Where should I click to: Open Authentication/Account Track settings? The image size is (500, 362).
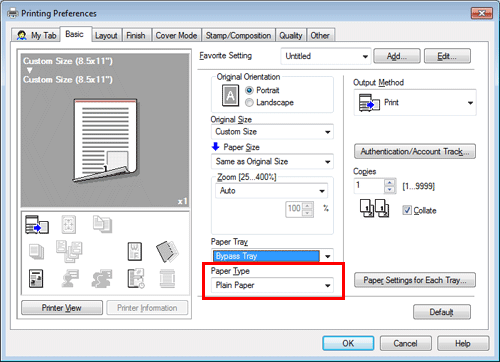click(415, 152)
